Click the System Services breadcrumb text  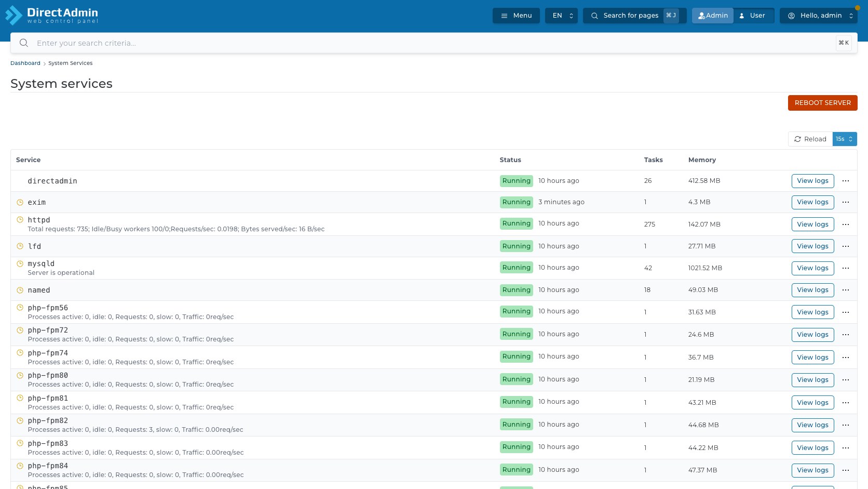tap(71, 63)
